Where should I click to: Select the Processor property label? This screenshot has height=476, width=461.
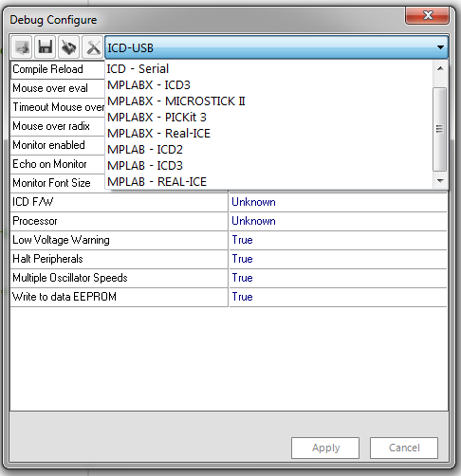click(x=120, y=221)
